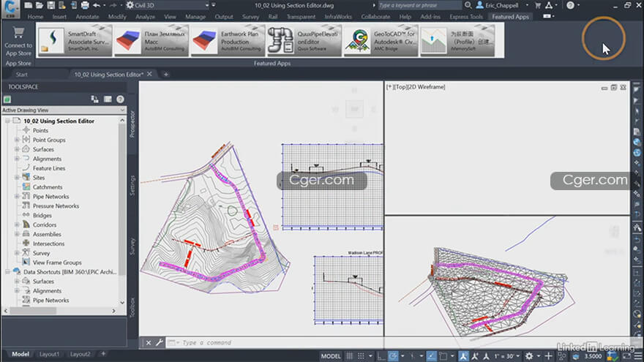Open the Analyze ribbon tab

[145, 17]
